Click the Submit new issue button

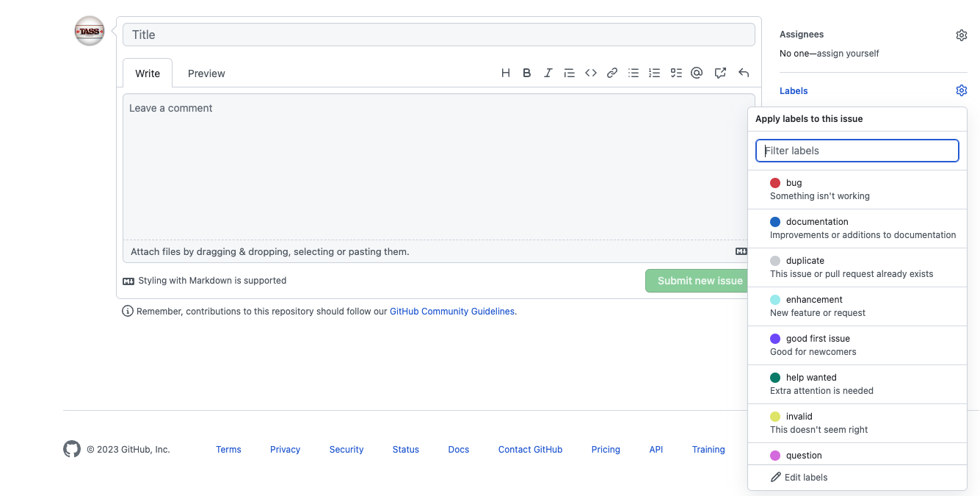coord(698,281)
